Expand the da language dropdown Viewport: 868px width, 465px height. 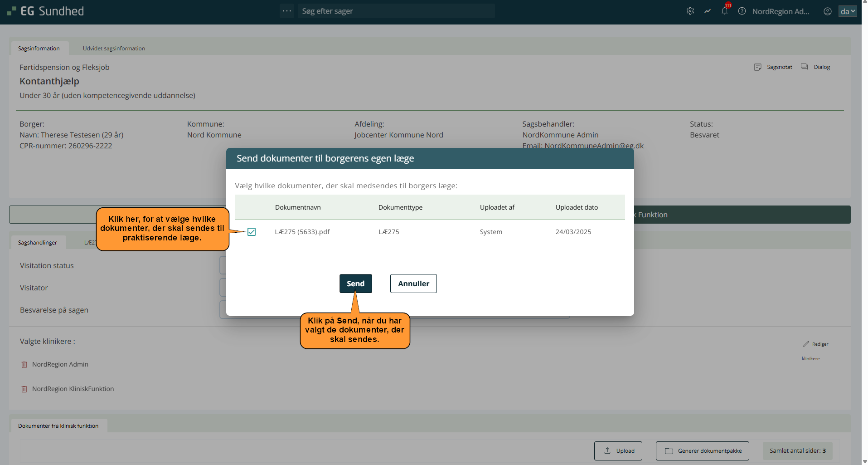[847, 11]
